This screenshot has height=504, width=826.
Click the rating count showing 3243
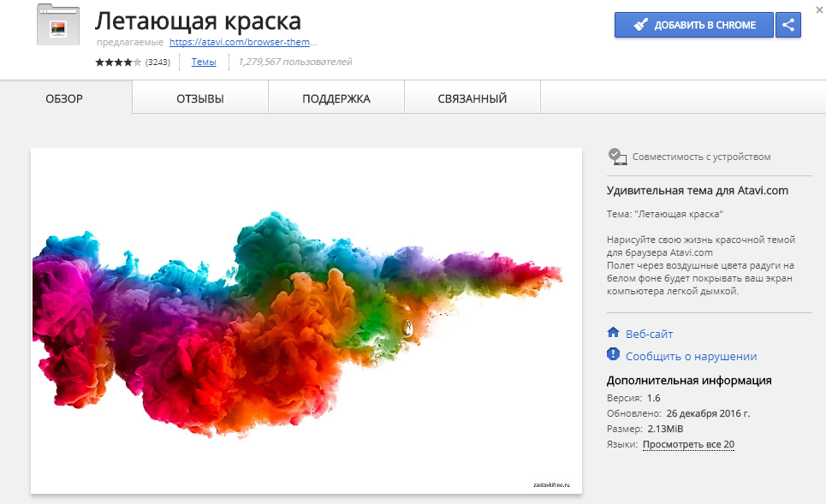[158, 62]
